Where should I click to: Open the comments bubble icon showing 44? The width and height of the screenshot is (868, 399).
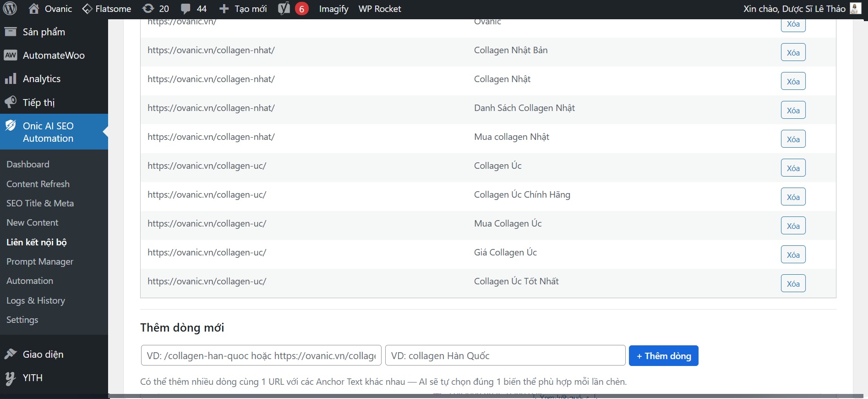pyautogui.click(x=186, y=9)
